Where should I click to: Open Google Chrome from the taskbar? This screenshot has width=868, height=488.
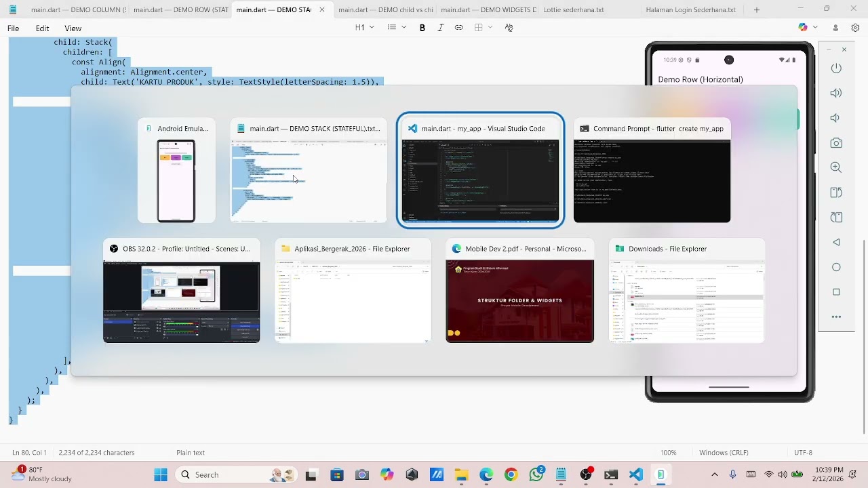511,475
